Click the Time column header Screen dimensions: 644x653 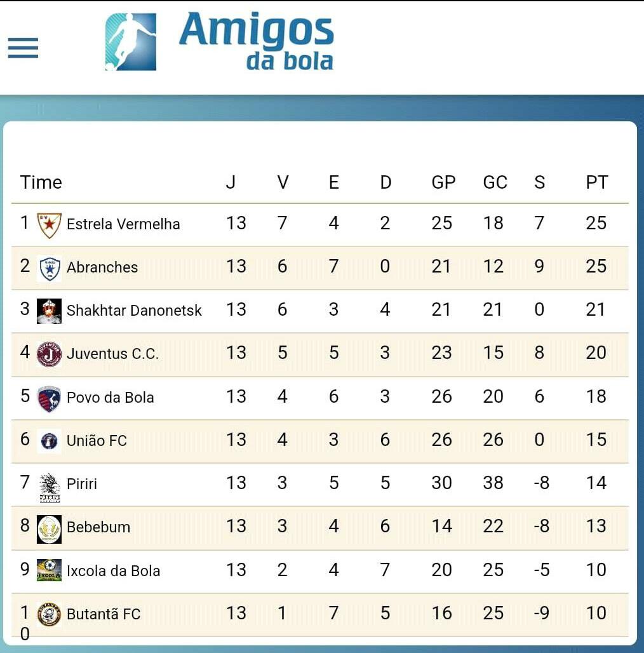41,183
